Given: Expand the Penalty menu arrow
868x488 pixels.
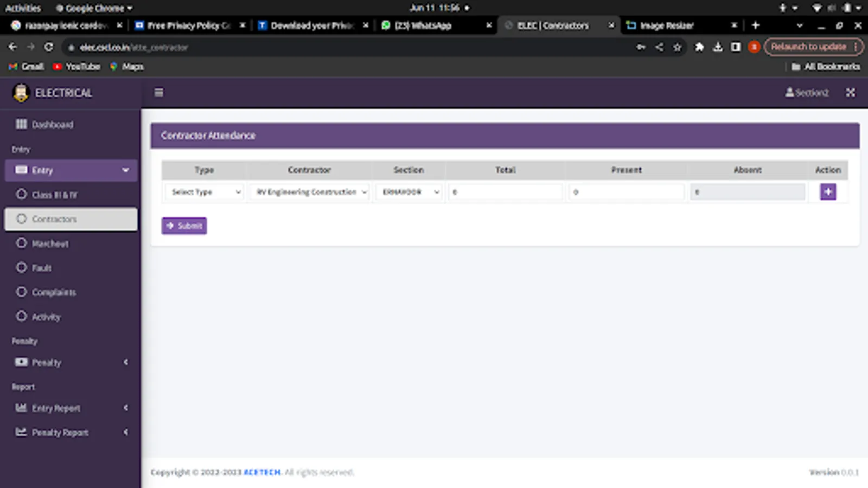Looking at the screenshot, I should click(126, 362).
